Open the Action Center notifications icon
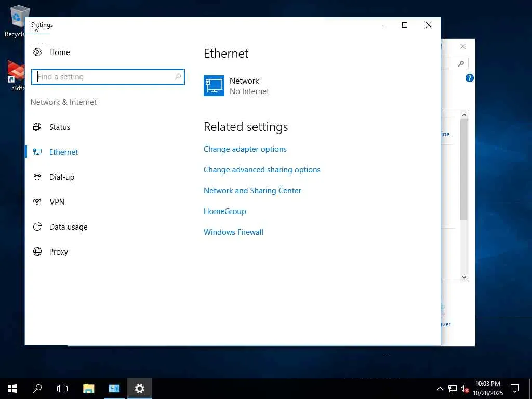The height and width of the screenshot is (399, 532). (515, 389)
